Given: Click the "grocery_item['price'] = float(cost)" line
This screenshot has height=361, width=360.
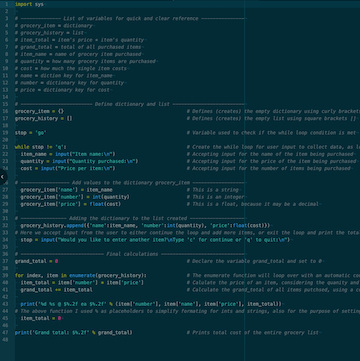Looking at the screenshot, I should pos(71,204).
